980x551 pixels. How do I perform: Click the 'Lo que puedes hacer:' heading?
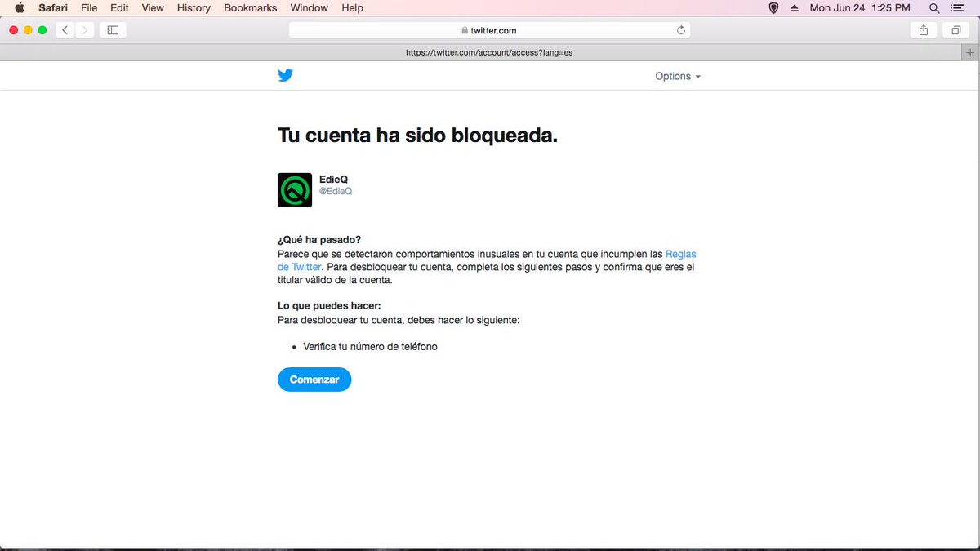(x=329, y=306)
